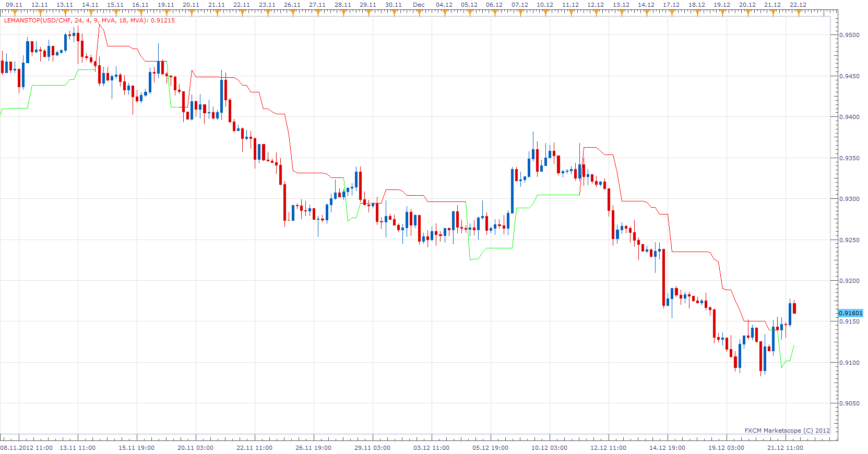
Task: Click the 26.11 date label on top axis
Action: [292, 5]
